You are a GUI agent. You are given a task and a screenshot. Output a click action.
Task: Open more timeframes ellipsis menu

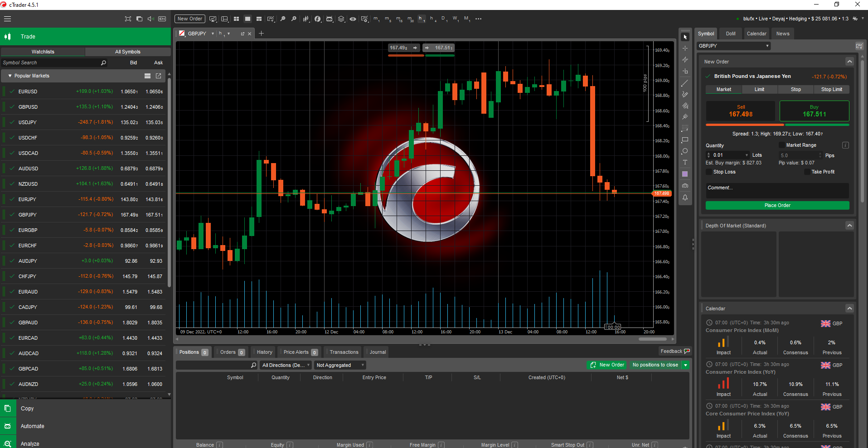pyautogui.click(x=478, y=19)
